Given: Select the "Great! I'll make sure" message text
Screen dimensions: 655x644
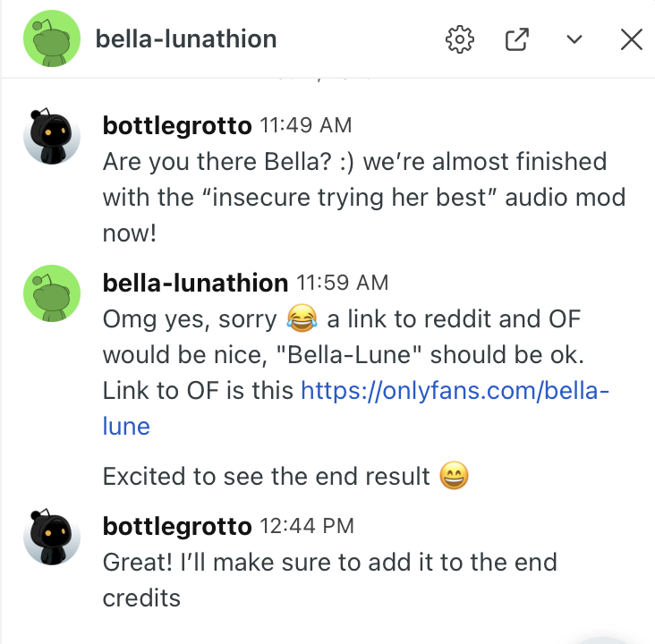Looking at the screenshot, I should [329, 563].
